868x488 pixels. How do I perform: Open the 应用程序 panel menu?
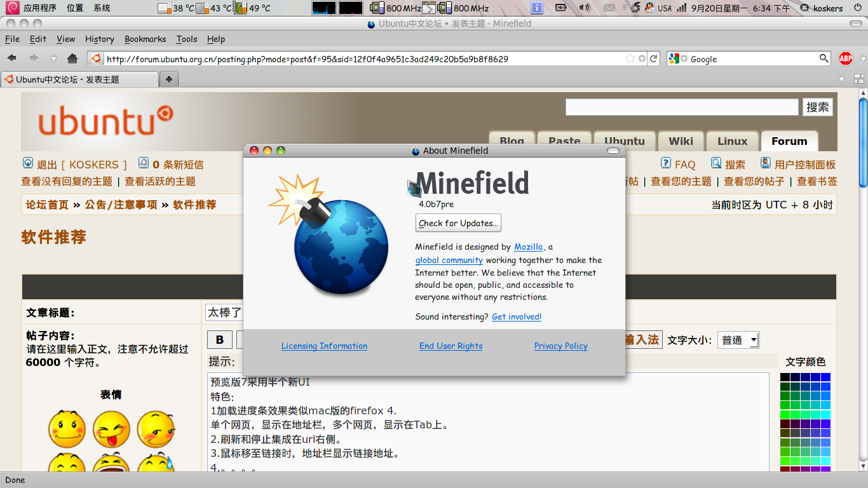click(x=40, y=8)
